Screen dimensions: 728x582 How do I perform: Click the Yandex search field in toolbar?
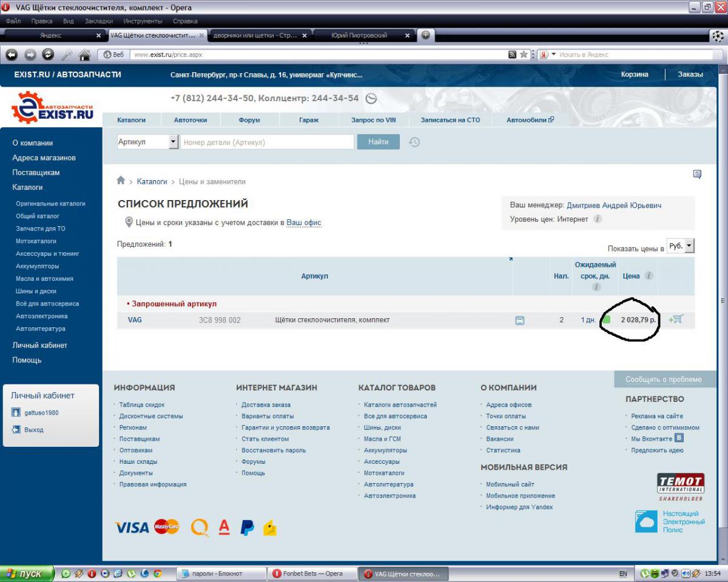tap(633, 55)
